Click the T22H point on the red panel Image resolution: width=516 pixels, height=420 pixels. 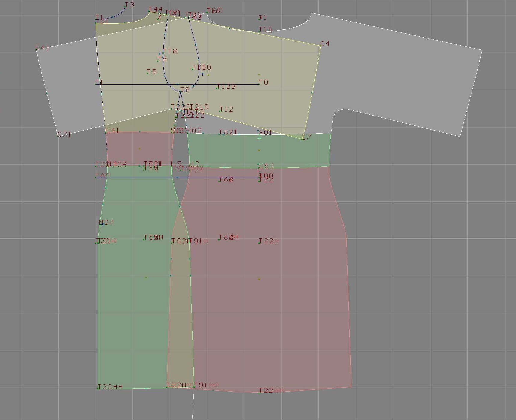point(259,243)
